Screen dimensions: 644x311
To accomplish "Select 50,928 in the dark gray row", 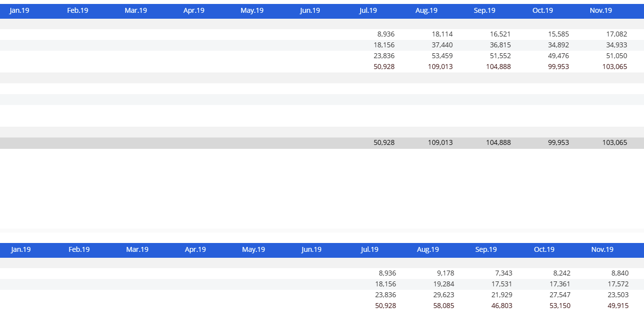I will [384, 142].
